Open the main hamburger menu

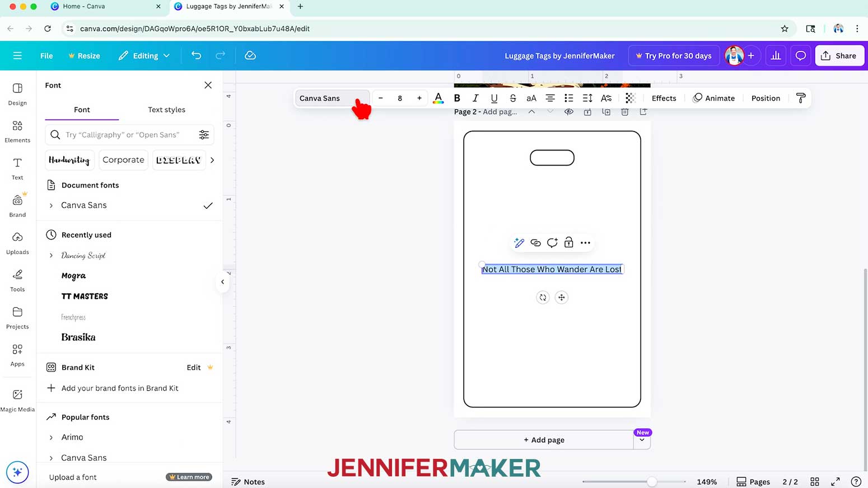[x=17, y=55]
